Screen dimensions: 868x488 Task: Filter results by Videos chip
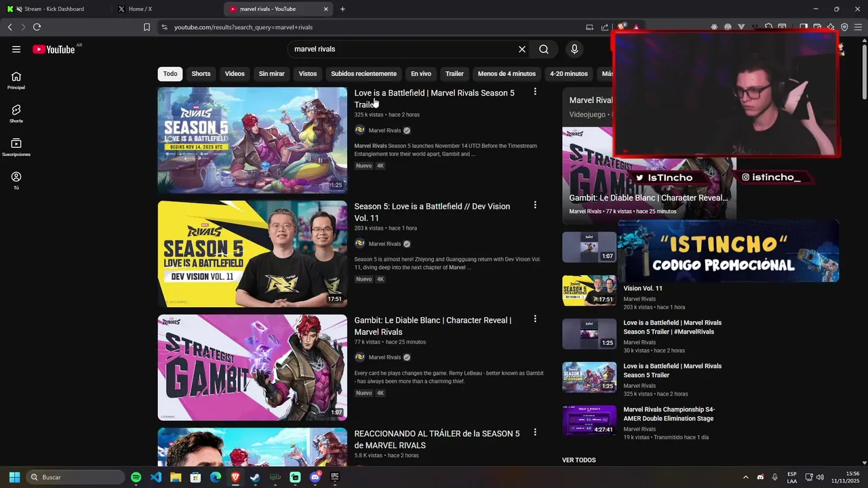(x=235, y=73)
